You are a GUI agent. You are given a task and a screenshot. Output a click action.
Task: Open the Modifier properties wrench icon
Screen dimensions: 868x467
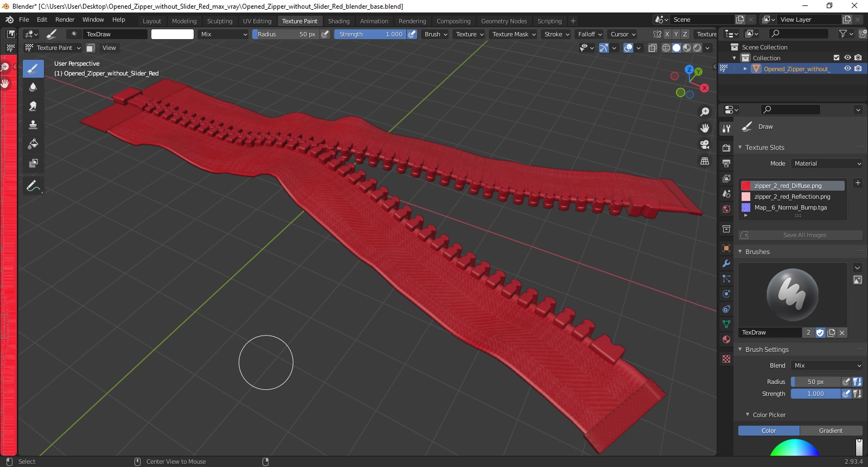[726, 263]
